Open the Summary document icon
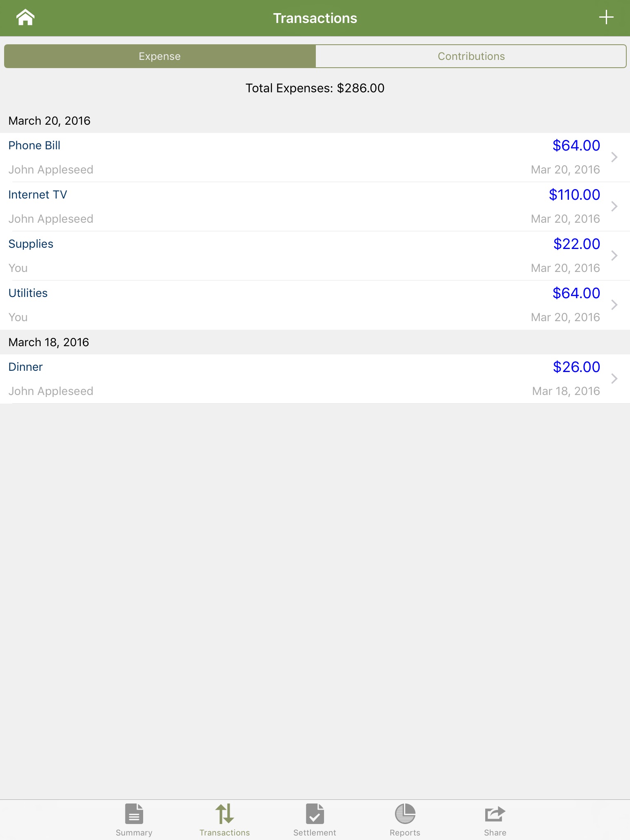The height and width of the screenshot is (840, 630). pos(134,813)
